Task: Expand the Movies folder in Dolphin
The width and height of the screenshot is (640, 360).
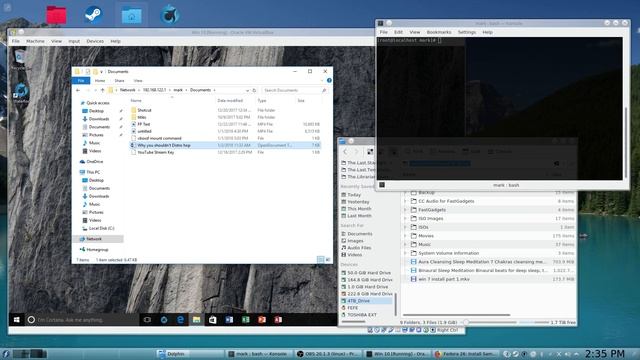Action: pos(405,236)
